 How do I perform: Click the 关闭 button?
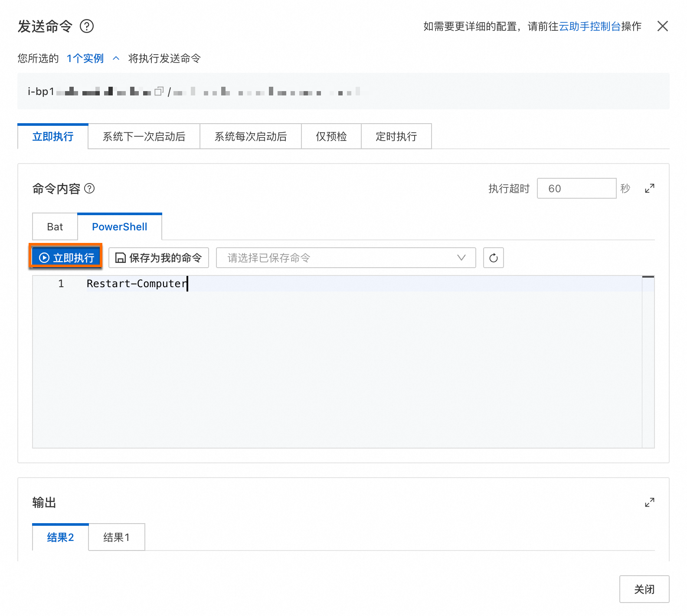644,589
